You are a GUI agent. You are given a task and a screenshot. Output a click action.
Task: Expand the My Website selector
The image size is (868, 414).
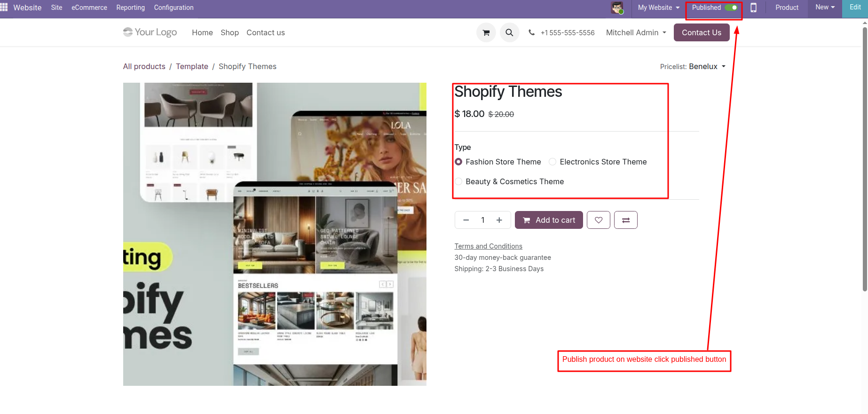tap(658, 8)
